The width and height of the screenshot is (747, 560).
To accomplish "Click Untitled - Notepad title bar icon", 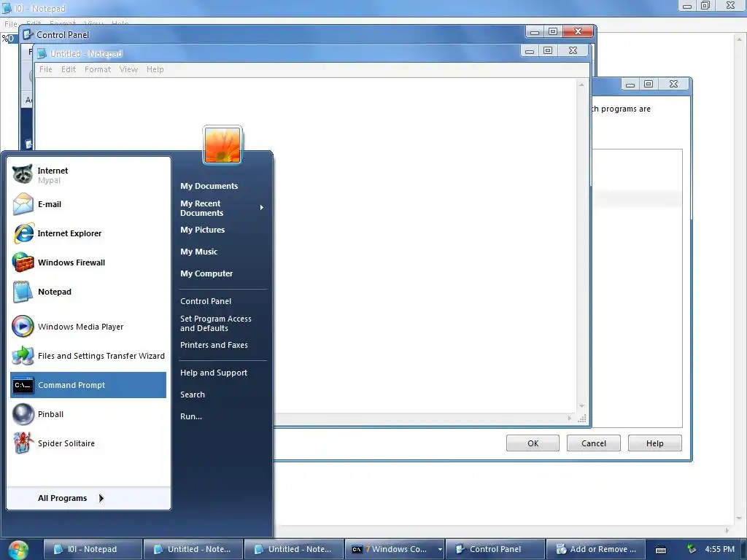I will point(42,54).
